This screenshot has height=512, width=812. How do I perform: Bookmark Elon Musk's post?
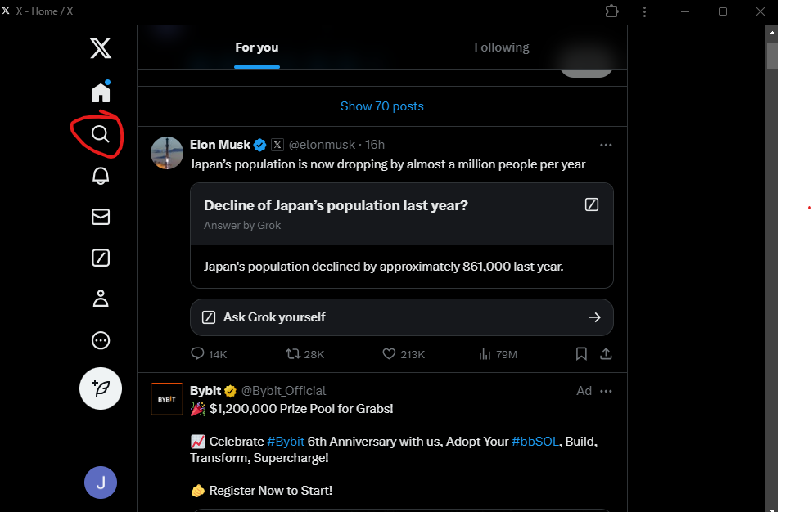[581, 354]
